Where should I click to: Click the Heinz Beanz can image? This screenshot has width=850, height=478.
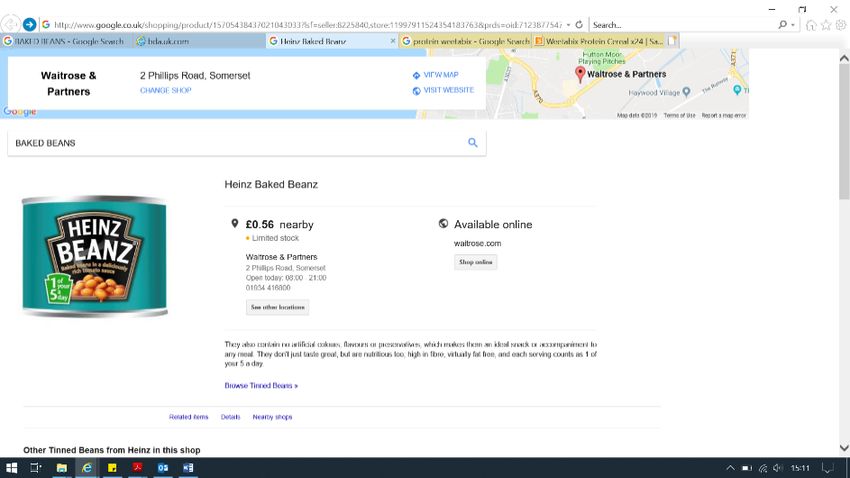94,256
